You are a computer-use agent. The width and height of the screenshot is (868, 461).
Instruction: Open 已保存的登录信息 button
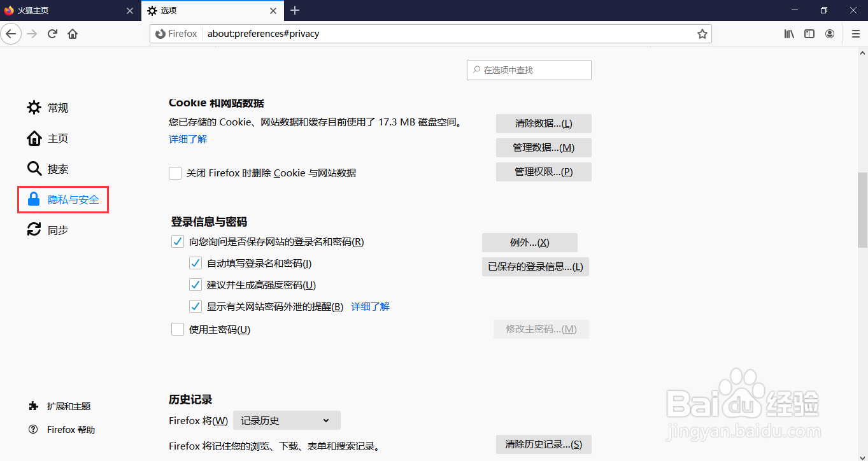click(x=536, y=267)
